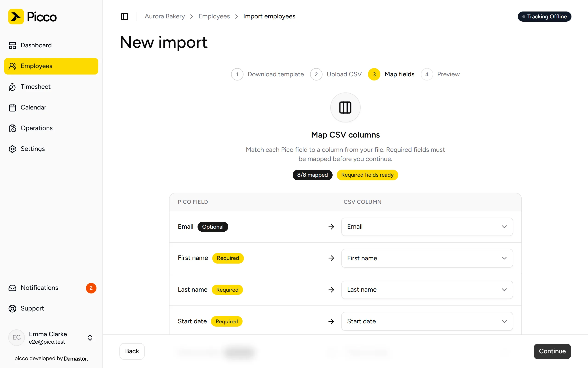
Task: Click the Required tag beside Start date
Action: pos(226,322)
